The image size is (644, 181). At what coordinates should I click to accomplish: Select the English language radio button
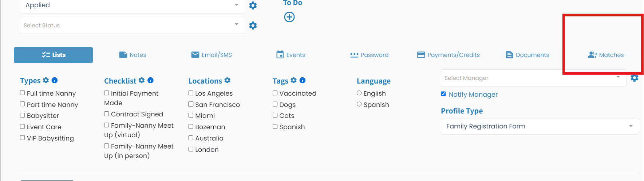tap(359, 93)
